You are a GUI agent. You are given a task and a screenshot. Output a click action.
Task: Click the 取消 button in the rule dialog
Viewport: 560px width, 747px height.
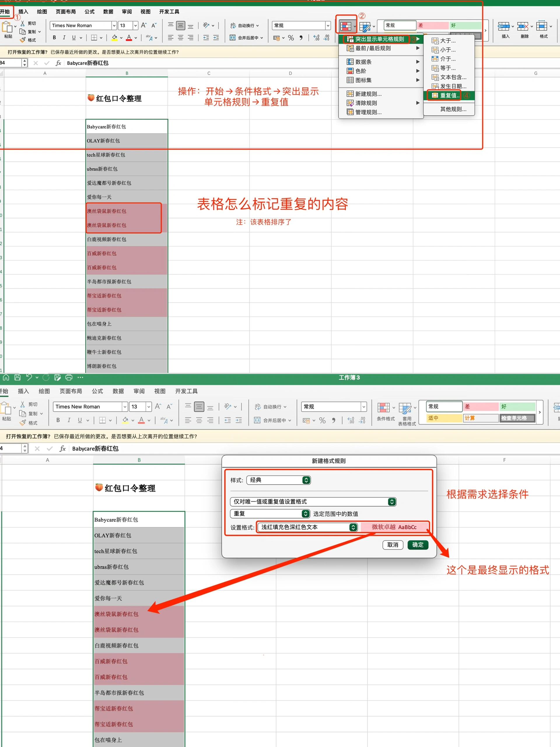tap(392, 545)
